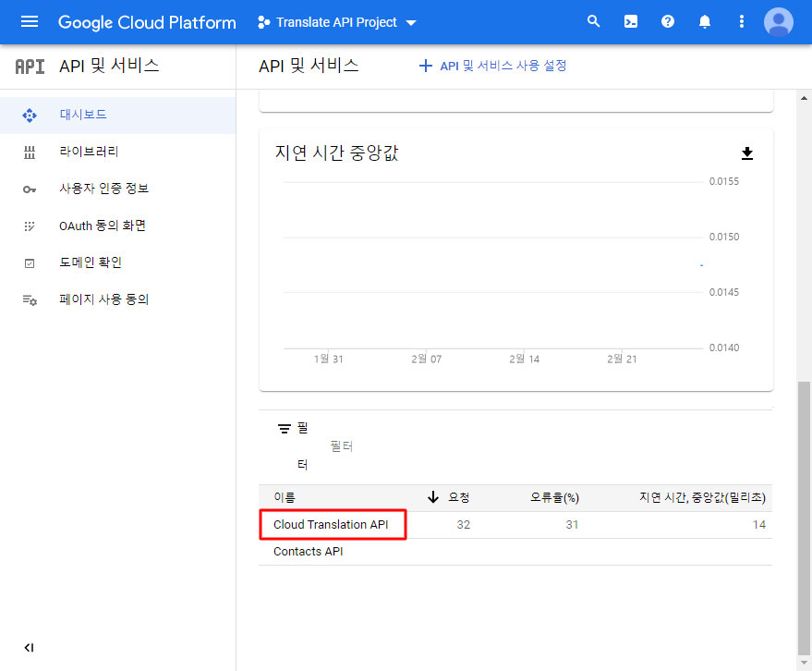Image resolution: width=812 pixels, height=671 pixels.
Task: Click the OAuth consent dots icon
Action: click(x=30, y=226)
